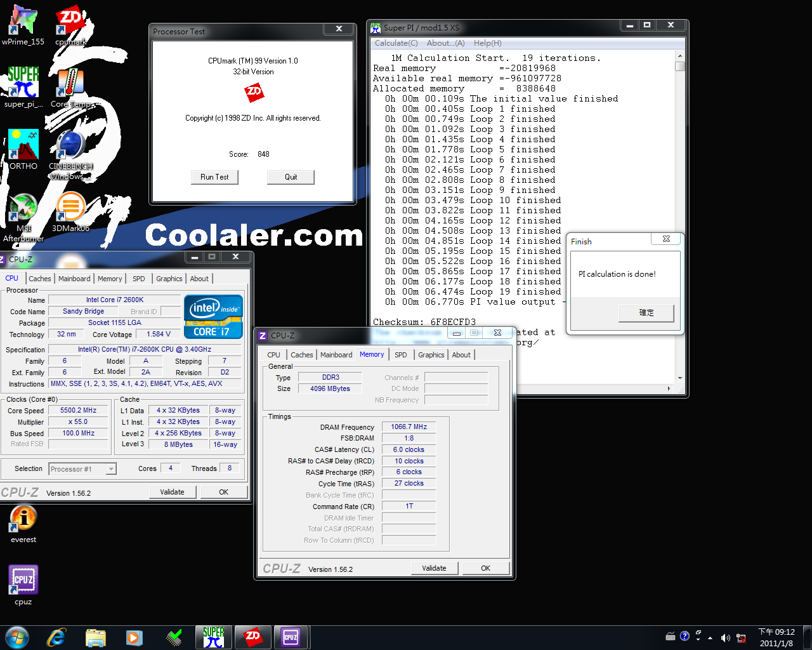Screen dimensions: 812x650
Task: Select SPD tab in left CPU-Z window
Action: [x=139, y=279]
